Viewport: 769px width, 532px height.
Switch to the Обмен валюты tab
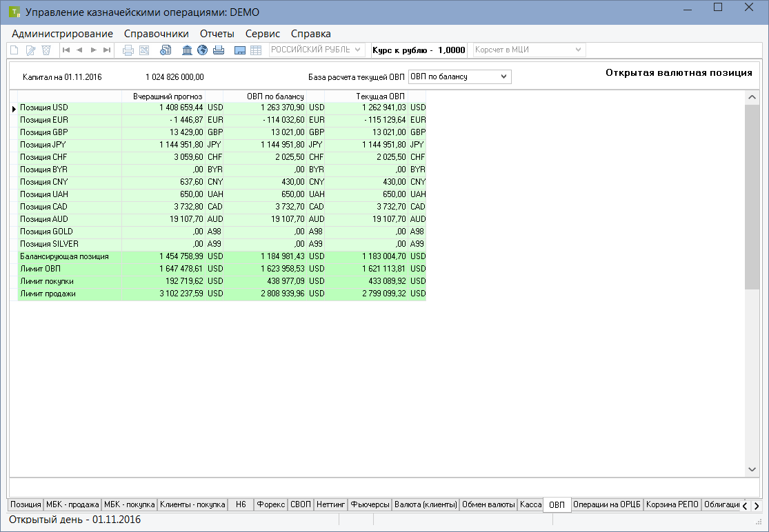(488, 504)
